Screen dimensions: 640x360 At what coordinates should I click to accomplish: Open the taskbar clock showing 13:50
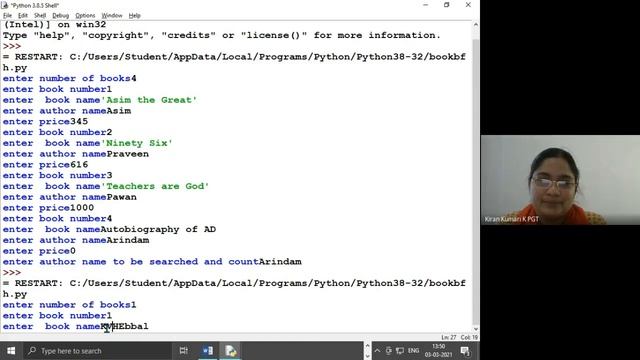pyautogui.click(x=438, y=351)
